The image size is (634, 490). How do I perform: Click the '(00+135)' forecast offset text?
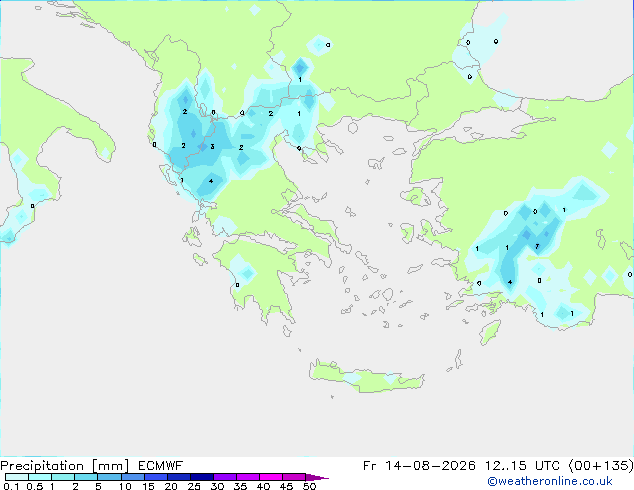(x=601, y=466)
